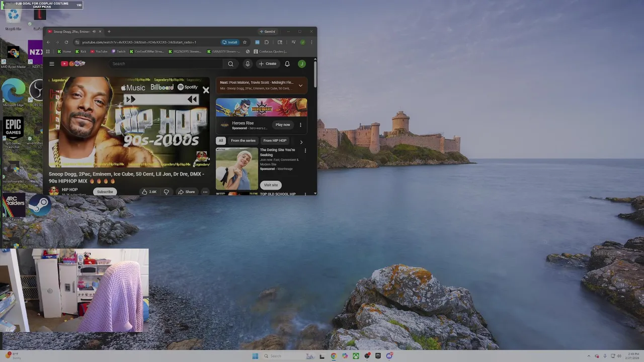Open Microsoft Edge desktop shortcut
The height and width of the screenshot is (362, 644).
(x=14, y=93)
